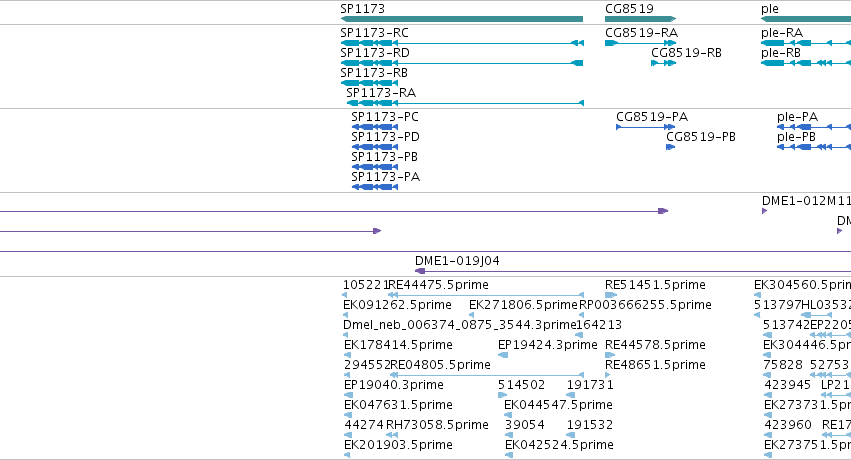Open the SP1173-RA transcript label

(x=381, y=93)
